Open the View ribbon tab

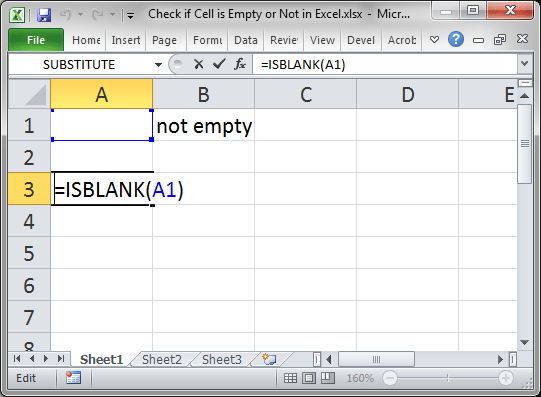(x=322, y=40)
